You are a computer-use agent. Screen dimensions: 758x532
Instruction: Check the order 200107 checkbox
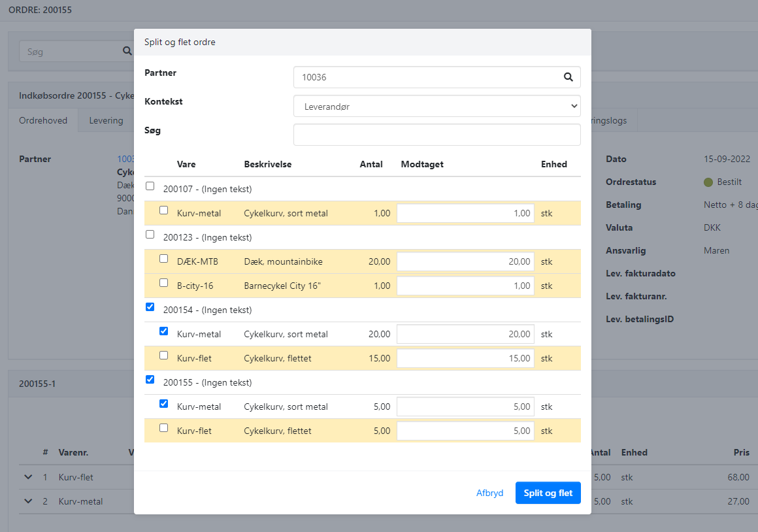150,186
